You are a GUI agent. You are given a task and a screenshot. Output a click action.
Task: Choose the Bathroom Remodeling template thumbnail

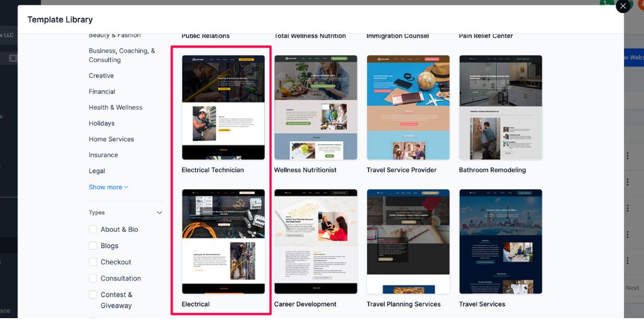click(x=500, y=108)
